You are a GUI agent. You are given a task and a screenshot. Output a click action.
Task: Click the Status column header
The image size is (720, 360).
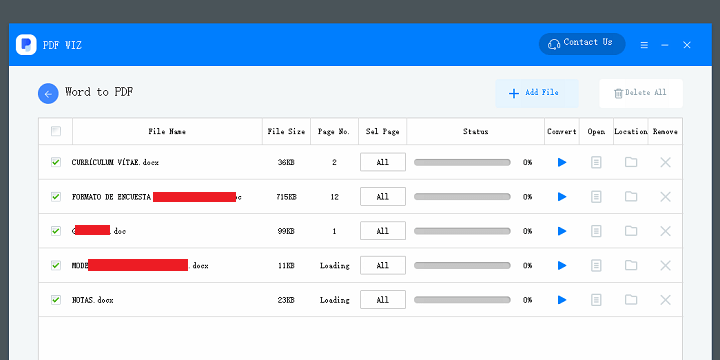(476, 131)
